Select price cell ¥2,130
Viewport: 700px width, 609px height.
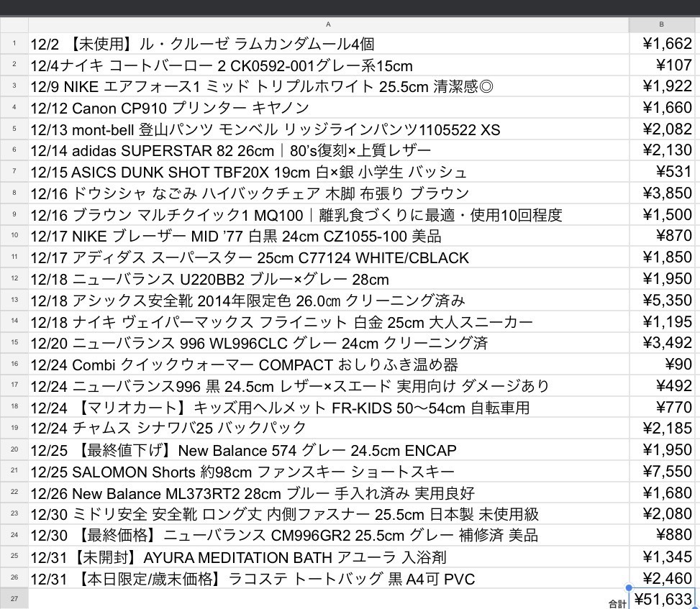pyautogui.click(x=662, y=150)
